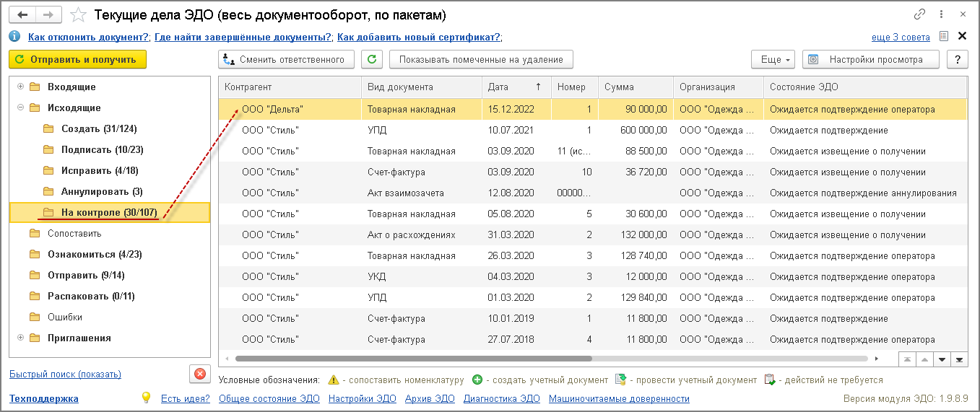Open the Настройки ЭДО link

click(x=357, y=398)
